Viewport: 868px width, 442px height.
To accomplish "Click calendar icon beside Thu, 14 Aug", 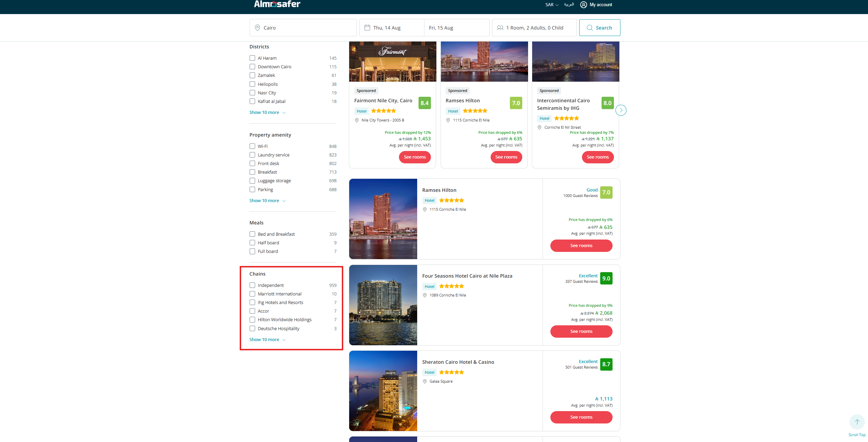I will (x=367, y=28).
